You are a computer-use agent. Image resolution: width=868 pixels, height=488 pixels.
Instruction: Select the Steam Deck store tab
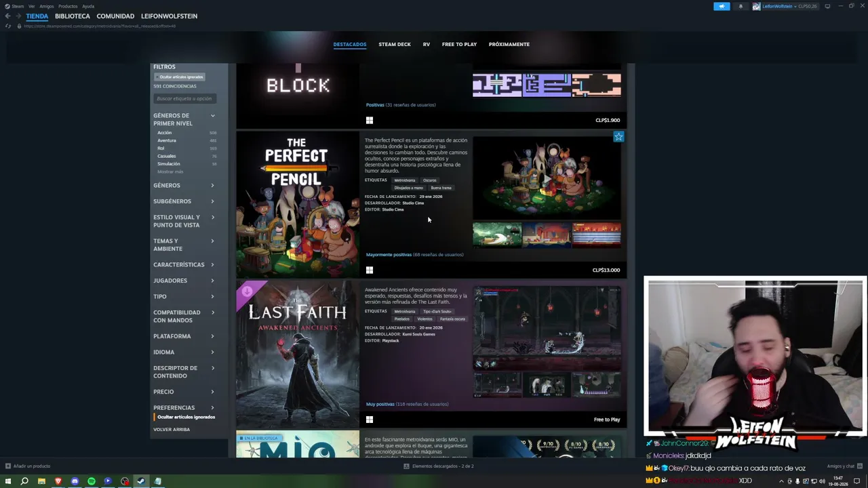coord(395,45)
